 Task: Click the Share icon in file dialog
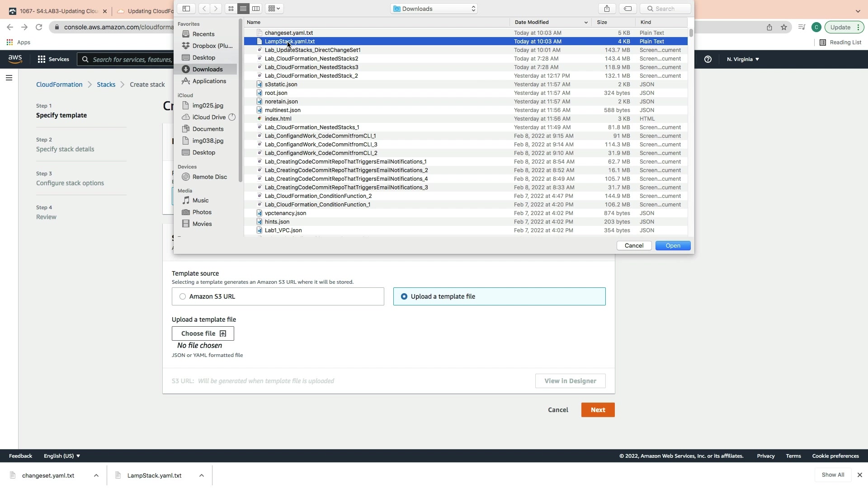pyautogui.click(x=607, y=9)
